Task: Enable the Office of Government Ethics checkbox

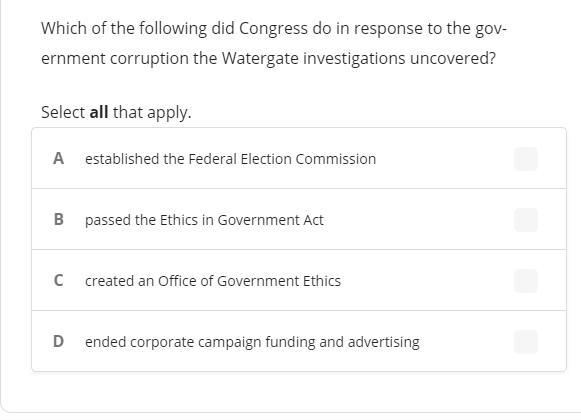Action: (526, 281)
